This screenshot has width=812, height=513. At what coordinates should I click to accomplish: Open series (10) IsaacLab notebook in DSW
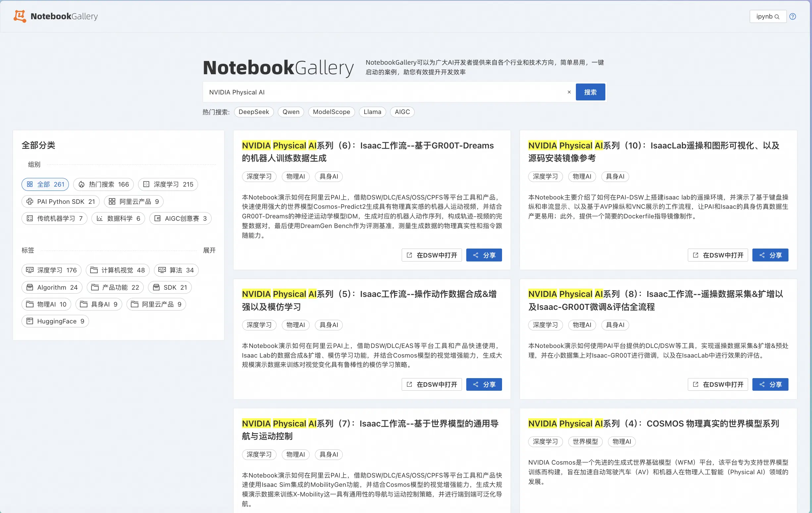tap(718, 255)
